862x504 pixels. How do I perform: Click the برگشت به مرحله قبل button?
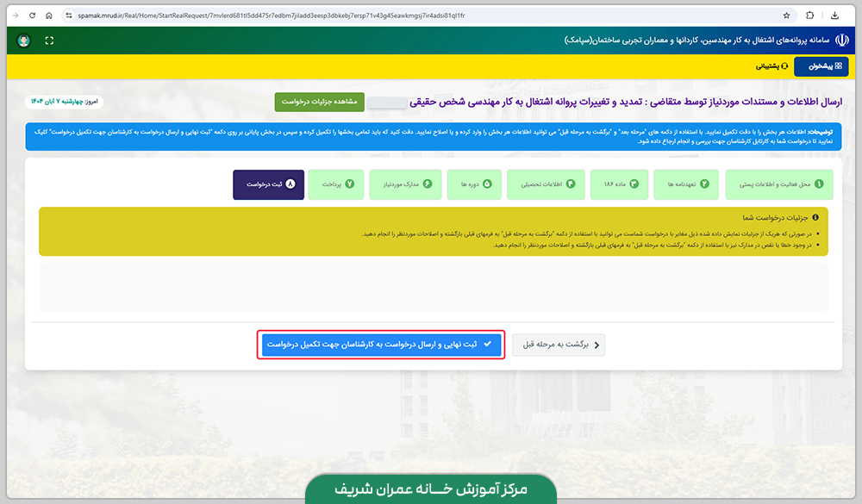click(559, 345)
